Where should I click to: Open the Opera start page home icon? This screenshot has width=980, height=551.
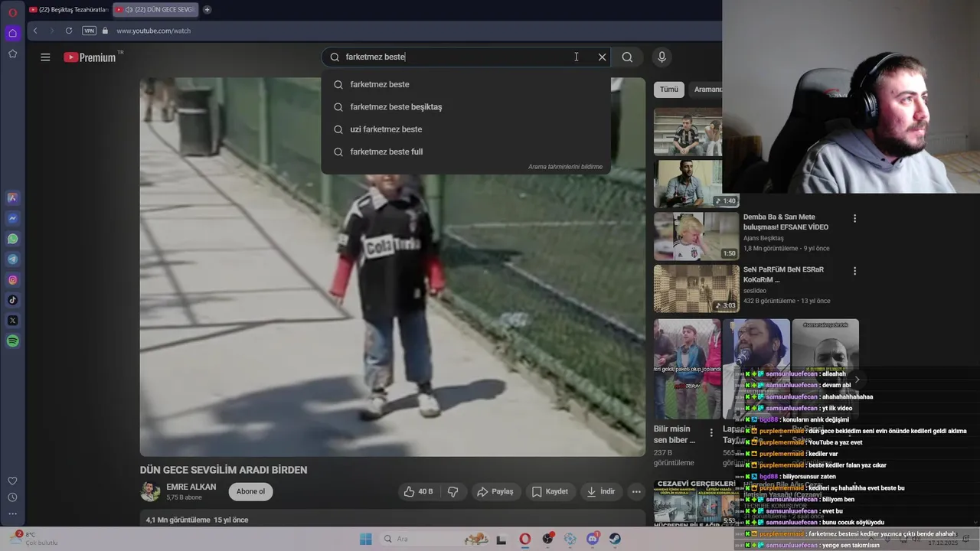click(12, 33)
